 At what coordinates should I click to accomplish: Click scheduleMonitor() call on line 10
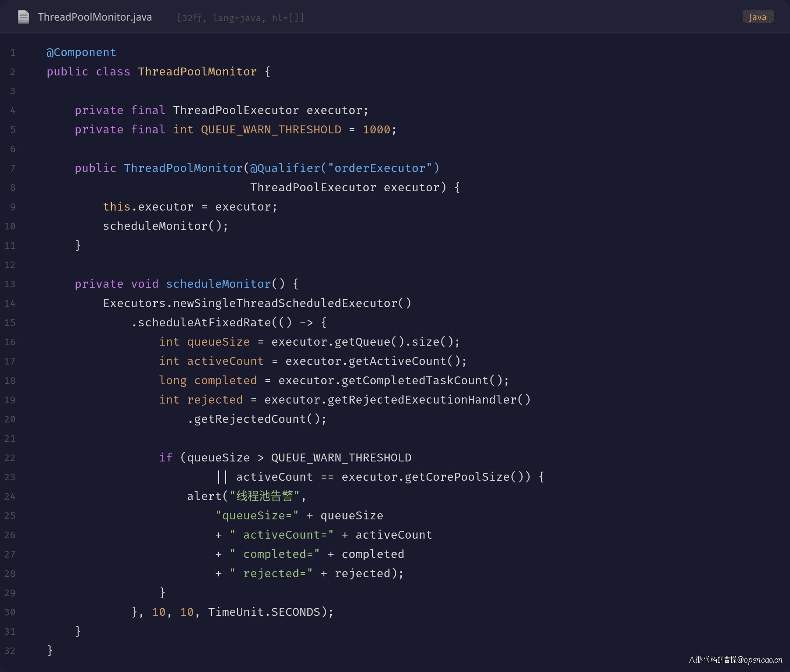(x=166, y=226)
